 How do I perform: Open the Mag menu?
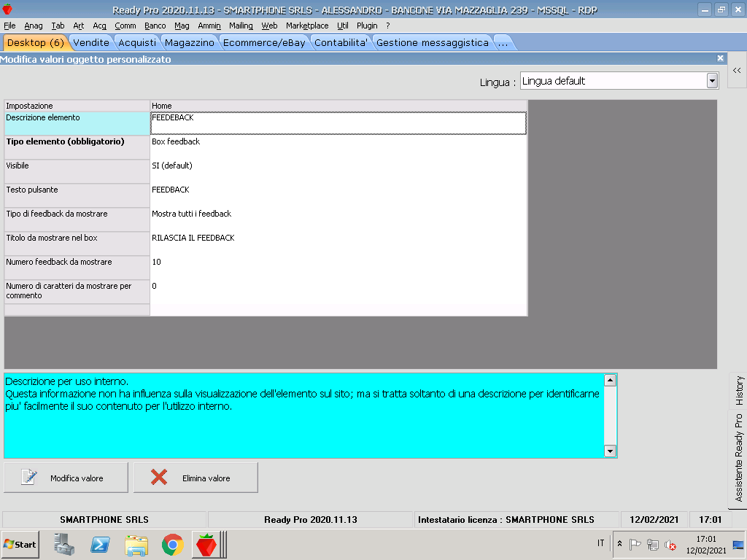pyautogui.click(x=182, y=26)
